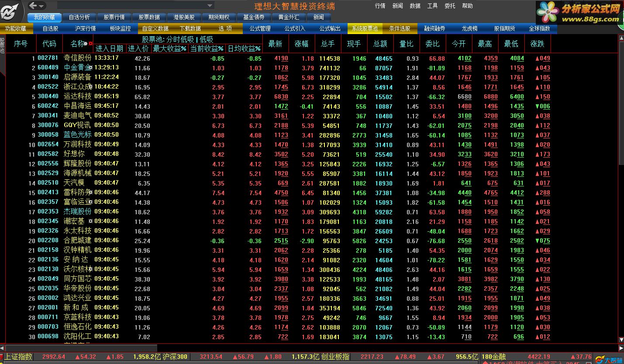This screenshot has width=624, height=364.
Task: Open 公式管理
Action: [260, 28]
